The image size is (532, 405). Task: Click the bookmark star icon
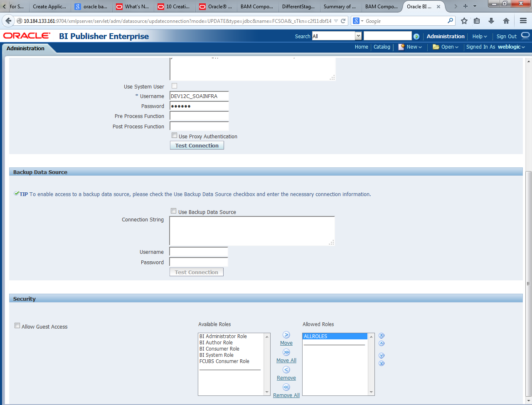point(464,21)
